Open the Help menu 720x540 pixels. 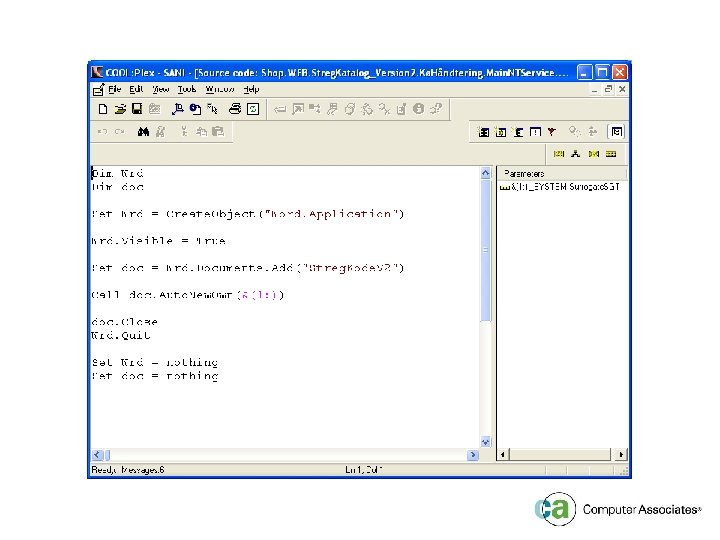pyautogui.click(x=251, y=89)
